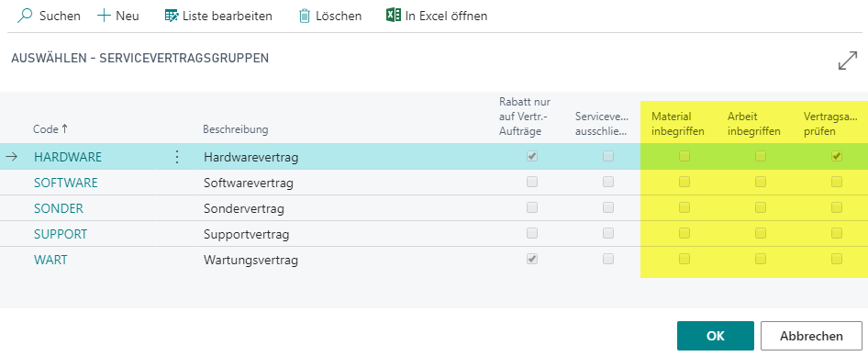Click the Excel icon in the toolbar
This screenshot has width=868, height=356.
click(x=393, y=15)
